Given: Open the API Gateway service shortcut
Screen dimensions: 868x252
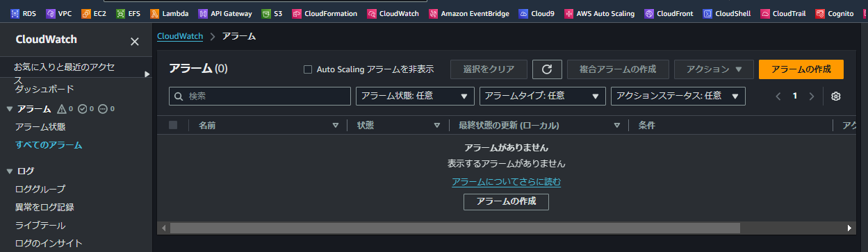Looking at the screenshot, I should click(x=225, y=13).
